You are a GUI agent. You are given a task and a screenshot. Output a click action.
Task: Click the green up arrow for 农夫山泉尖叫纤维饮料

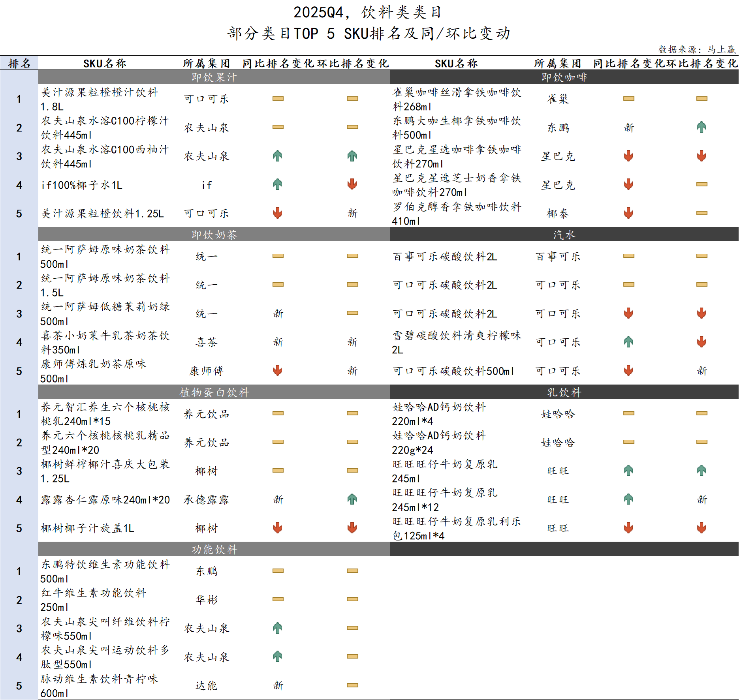coord(278,628)
